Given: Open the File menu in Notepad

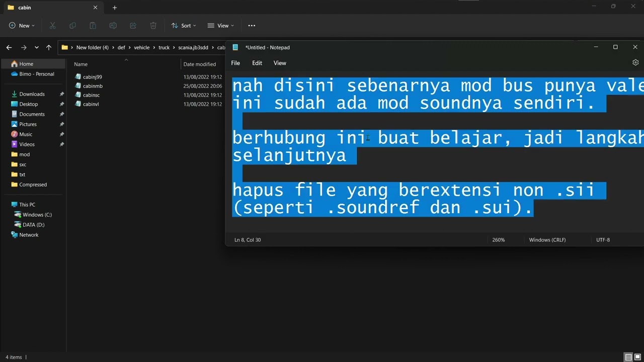Looking at the screenshot, I should (235, 63).
